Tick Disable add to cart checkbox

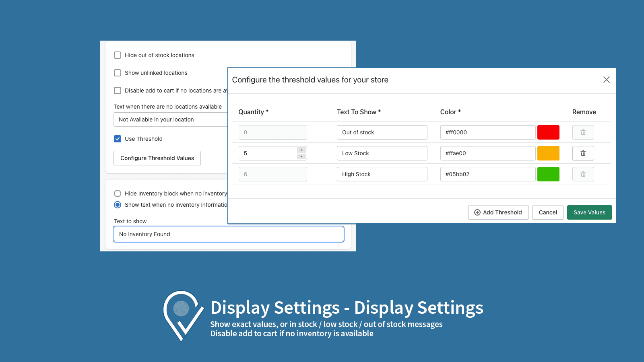[x=118, y=90]
